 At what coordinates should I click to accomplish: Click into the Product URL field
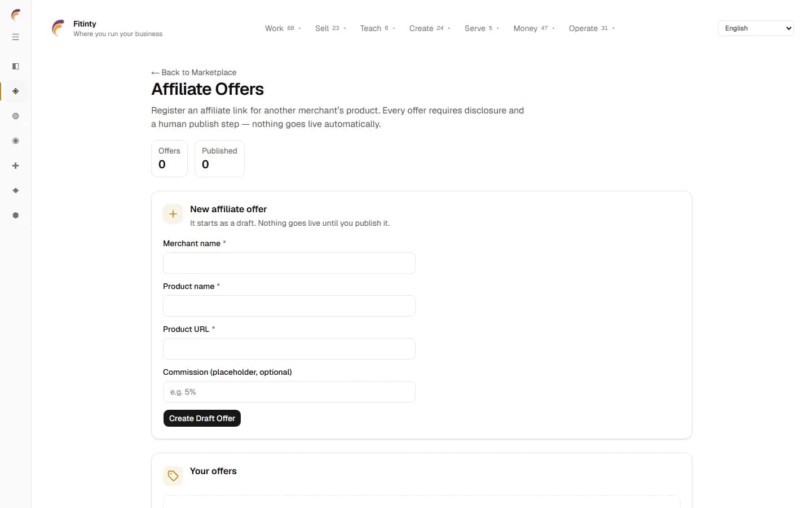point(289,349)
